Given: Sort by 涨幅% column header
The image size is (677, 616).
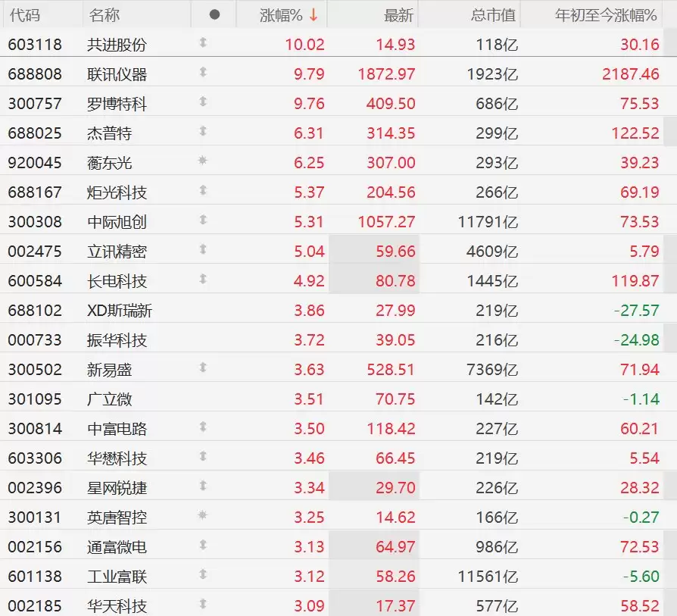Looking at the screenshot, I should [x=281, y=15].
